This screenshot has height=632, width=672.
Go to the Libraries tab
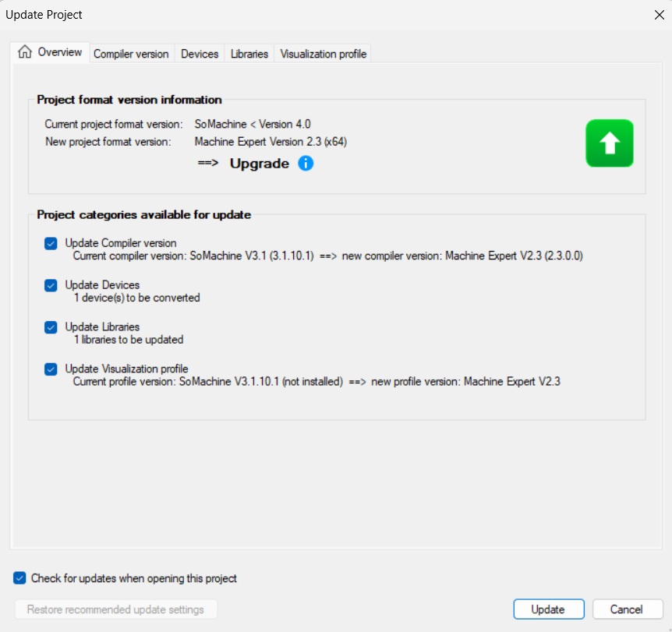click(x=249, y=54)
